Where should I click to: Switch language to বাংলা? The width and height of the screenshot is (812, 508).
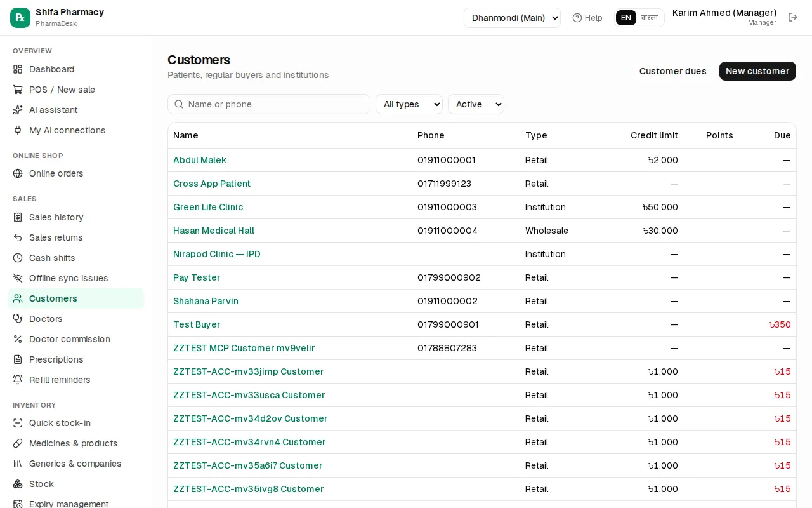[650, 18]
